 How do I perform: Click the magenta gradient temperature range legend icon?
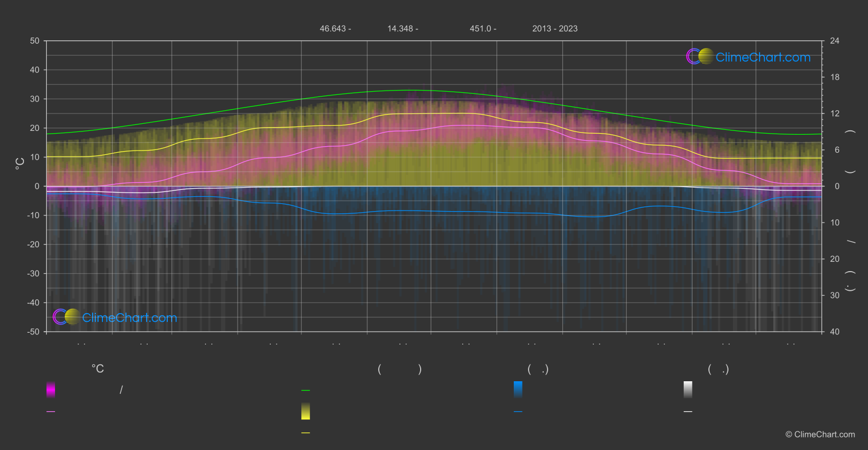[x=51, y=389]
